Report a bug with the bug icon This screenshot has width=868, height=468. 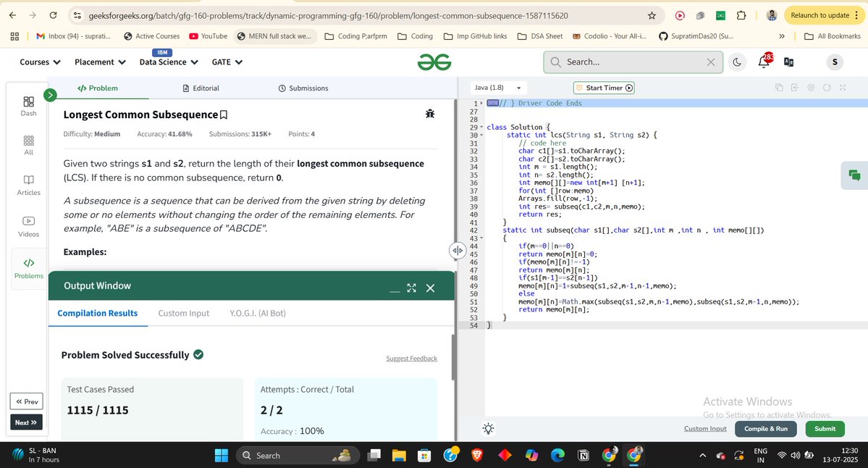tap(430, 114)
